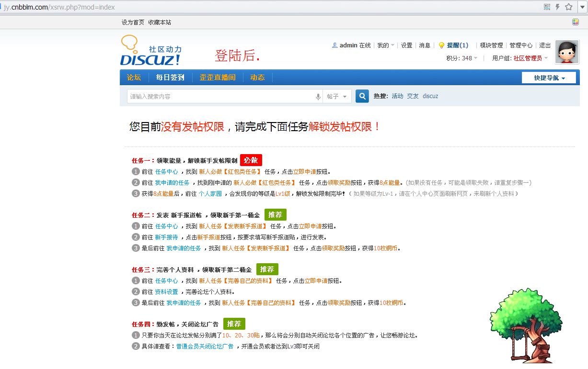Screen dimensions: 588x369
Task: Open 我申请的任务 link under 任务一
Action: pos(172,183)
